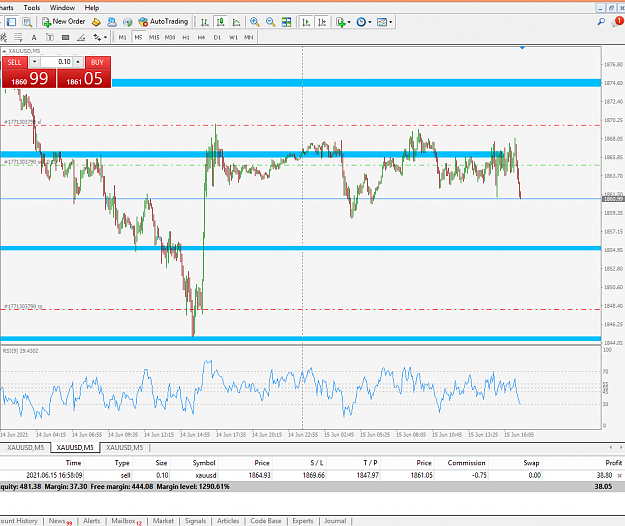This screenshot has width=625, height=526.
Task: Open the New Order dialog
Action: [x=64, y=22]
